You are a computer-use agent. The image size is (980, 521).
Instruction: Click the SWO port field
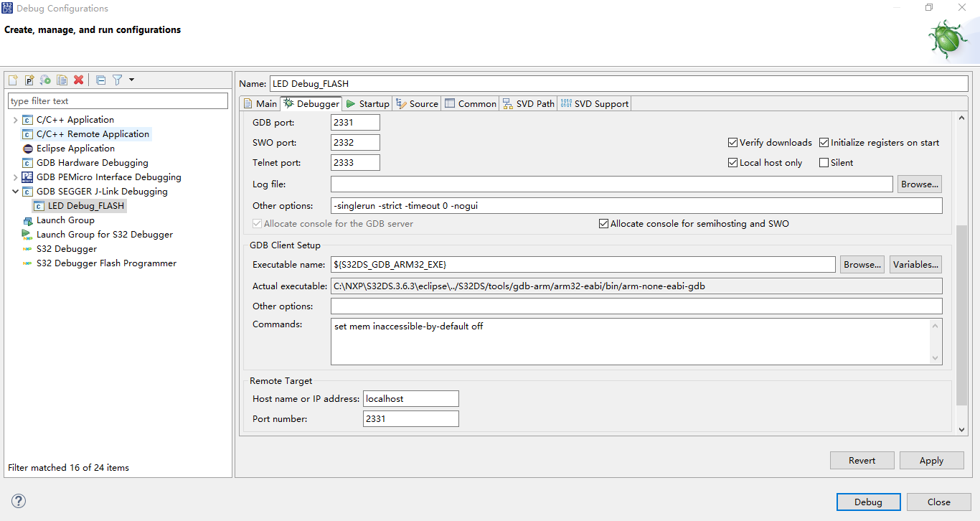(355, 143)
